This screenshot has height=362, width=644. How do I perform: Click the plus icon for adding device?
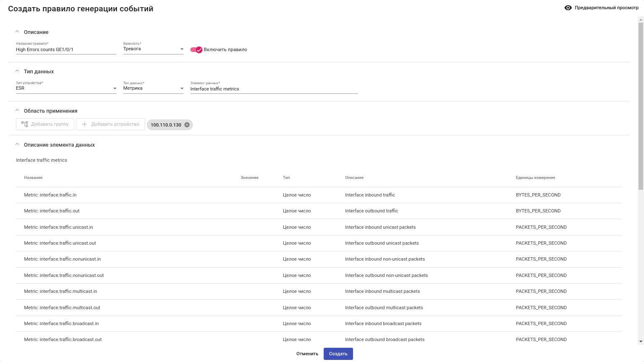84,124
